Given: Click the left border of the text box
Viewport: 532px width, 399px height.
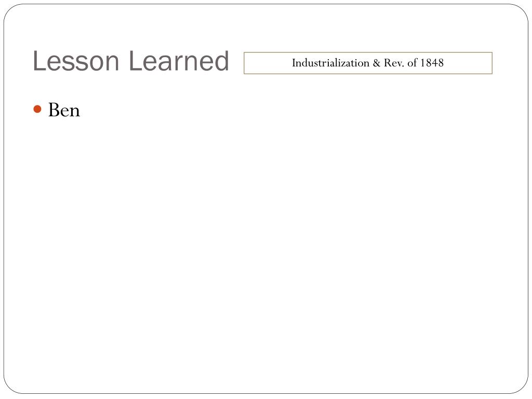Looking at the screenshot, I should [244, 63].
